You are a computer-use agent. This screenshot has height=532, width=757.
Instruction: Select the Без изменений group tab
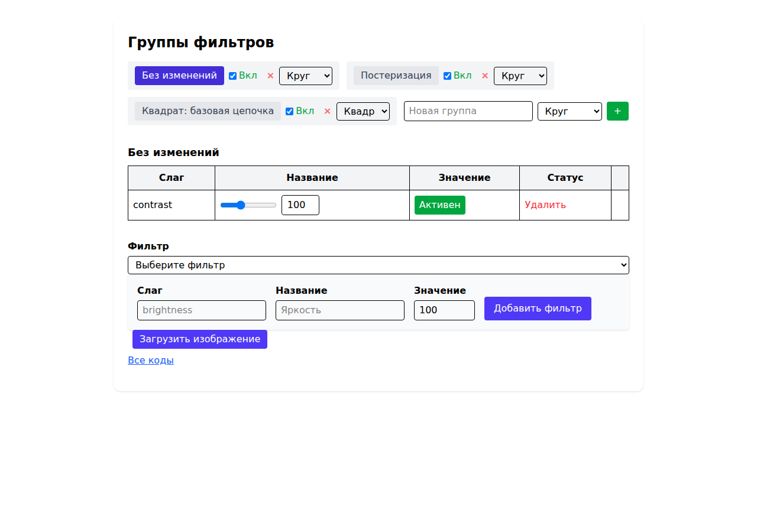tap(179, 76)
